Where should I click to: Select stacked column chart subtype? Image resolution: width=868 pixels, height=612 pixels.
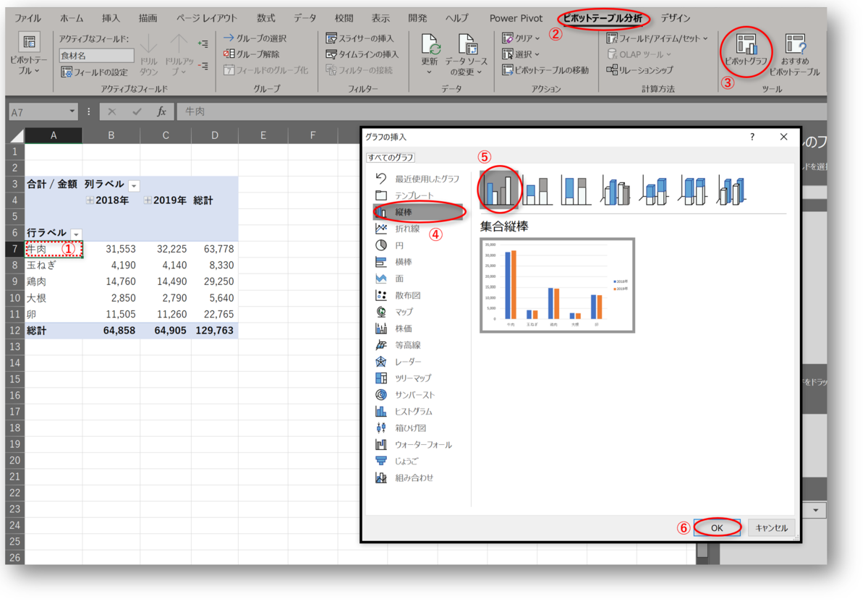coord(537,190)
